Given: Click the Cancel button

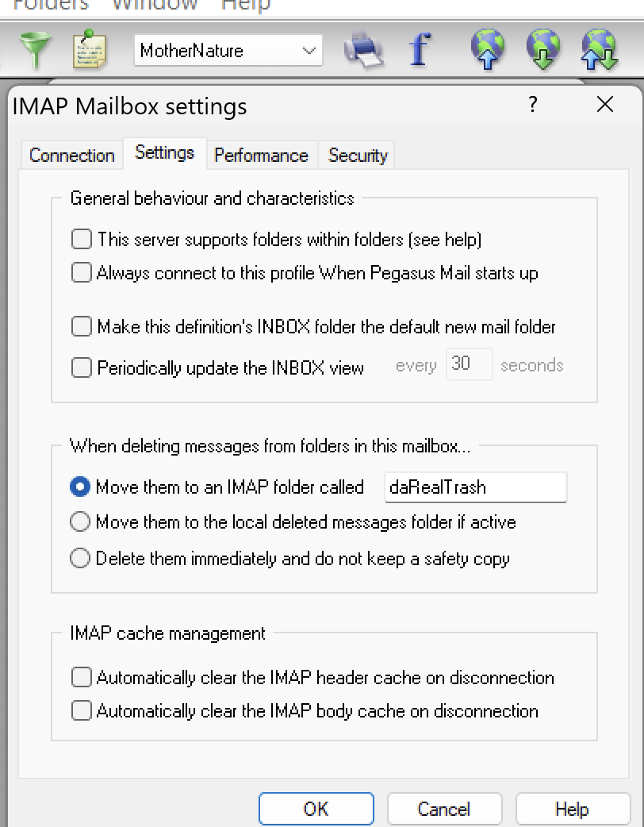Looking at the screenshot, I should click(444, 809).
